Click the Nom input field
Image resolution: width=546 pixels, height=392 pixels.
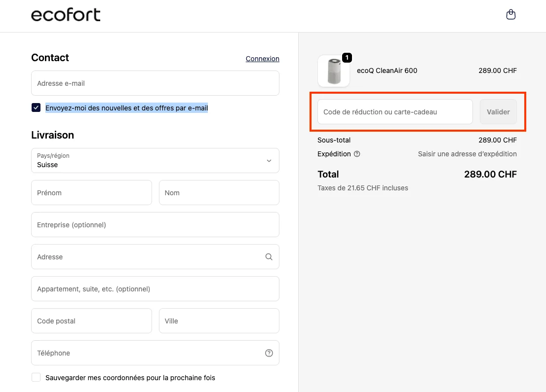tap(219, 193)
